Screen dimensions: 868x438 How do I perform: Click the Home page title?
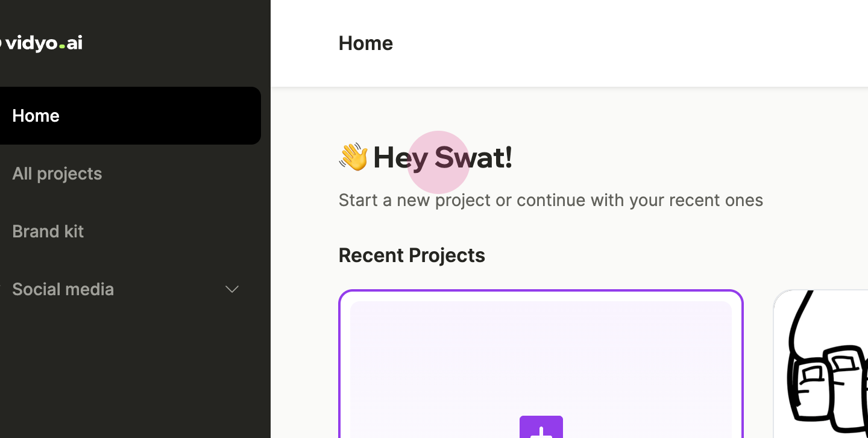[366, 43]
